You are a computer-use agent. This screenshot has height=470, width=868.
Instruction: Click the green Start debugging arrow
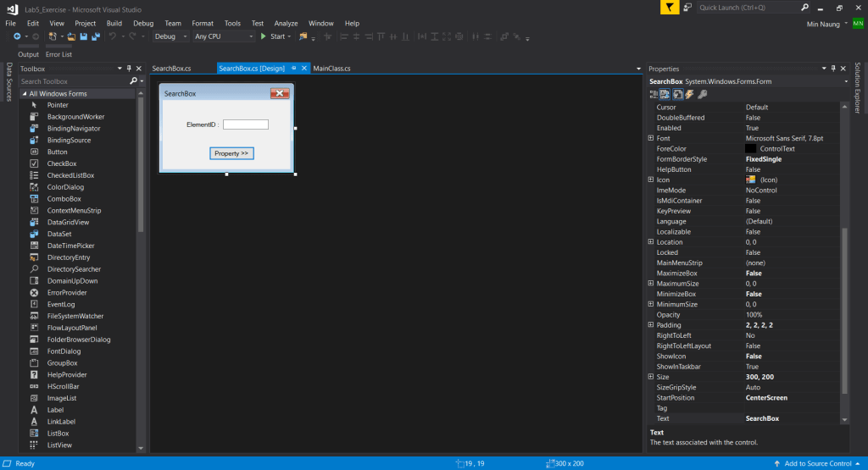click(264, 36)
